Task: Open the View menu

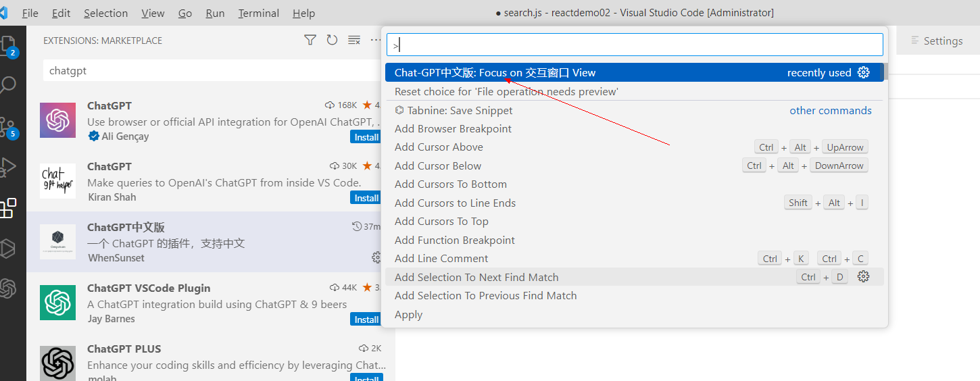Action: (153, 13)
